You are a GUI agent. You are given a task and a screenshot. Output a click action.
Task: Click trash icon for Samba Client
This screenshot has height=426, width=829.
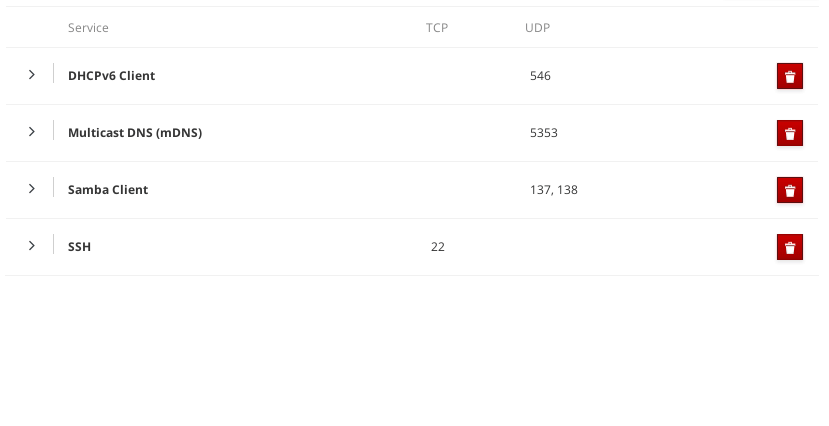pos(789,191)
